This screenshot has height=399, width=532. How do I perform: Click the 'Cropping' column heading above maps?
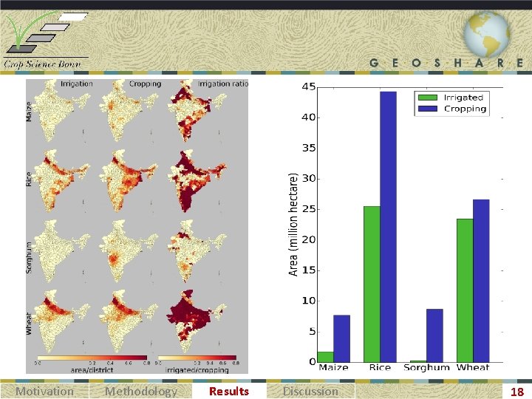[x=146, y=83]
